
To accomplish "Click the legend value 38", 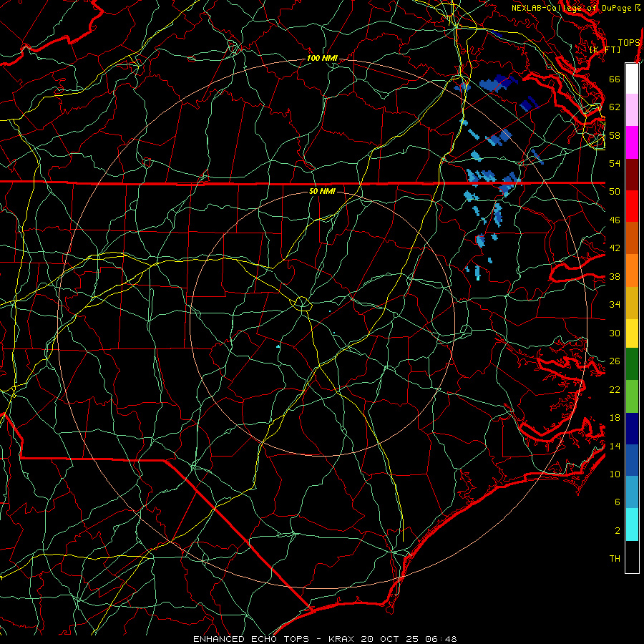I will pos(615,276).
